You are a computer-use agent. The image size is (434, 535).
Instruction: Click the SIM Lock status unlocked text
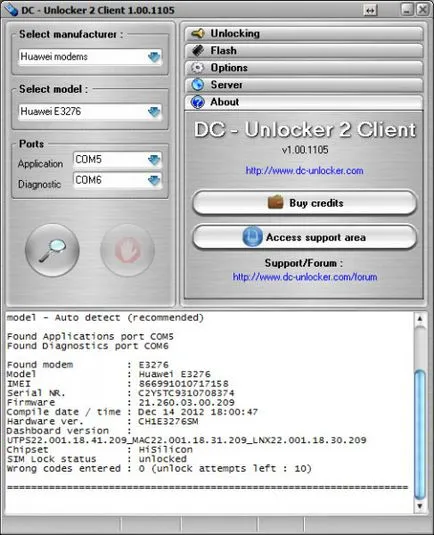[x=162, y=459]
